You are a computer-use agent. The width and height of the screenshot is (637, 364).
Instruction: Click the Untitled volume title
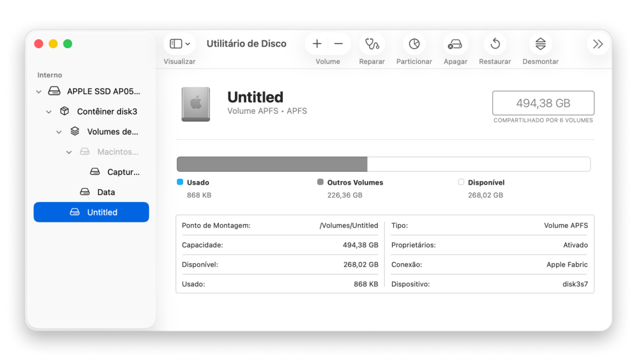(255, 97)
